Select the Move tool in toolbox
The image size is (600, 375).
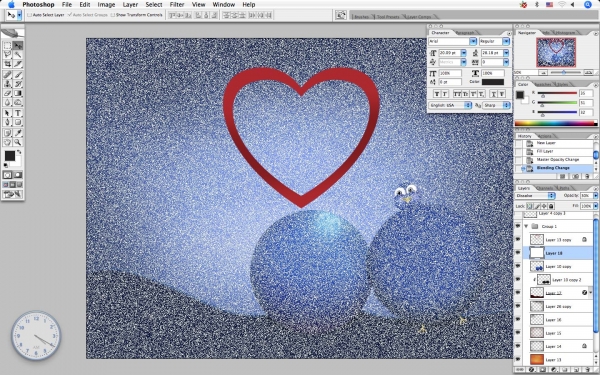[x=18, y=46]
